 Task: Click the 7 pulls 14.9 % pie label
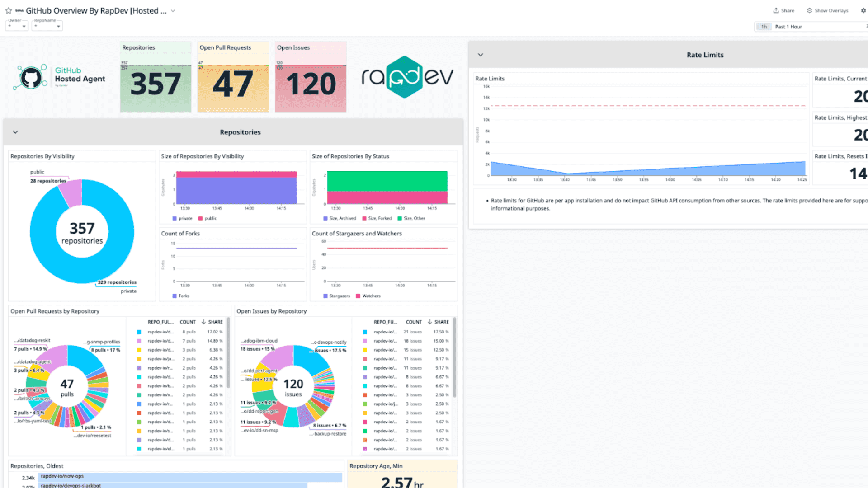click(30, 349)
